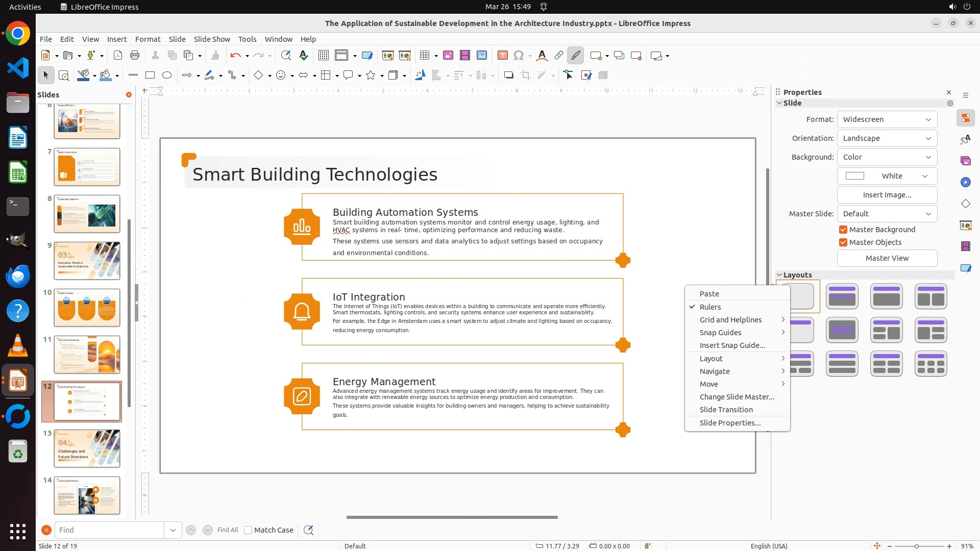Choose Slide Properties from context menu
Image resolution: width=980 pixels, height=551 pixels.
730,423
